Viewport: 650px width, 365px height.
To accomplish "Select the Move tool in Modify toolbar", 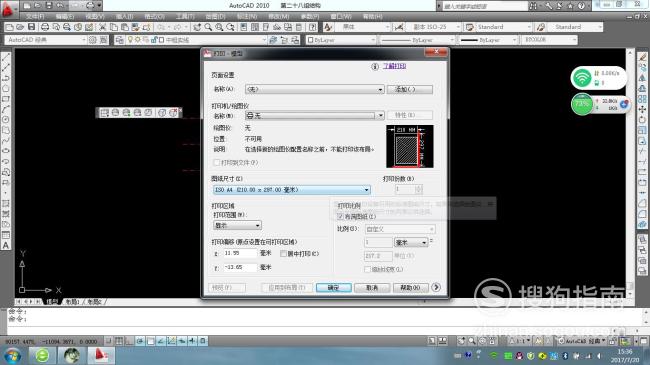I will (x=642, y=110).
